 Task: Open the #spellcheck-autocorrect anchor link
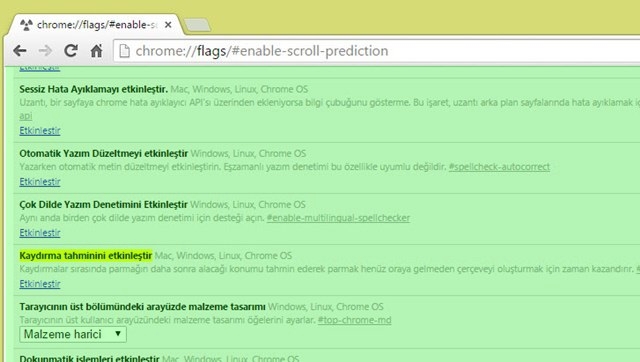(x=499, y=167)
